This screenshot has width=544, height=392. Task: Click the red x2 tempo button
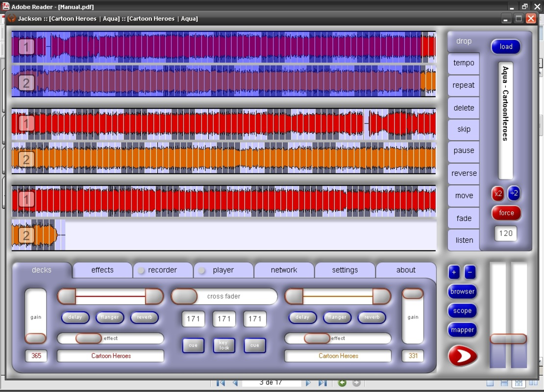pos(498,194)
